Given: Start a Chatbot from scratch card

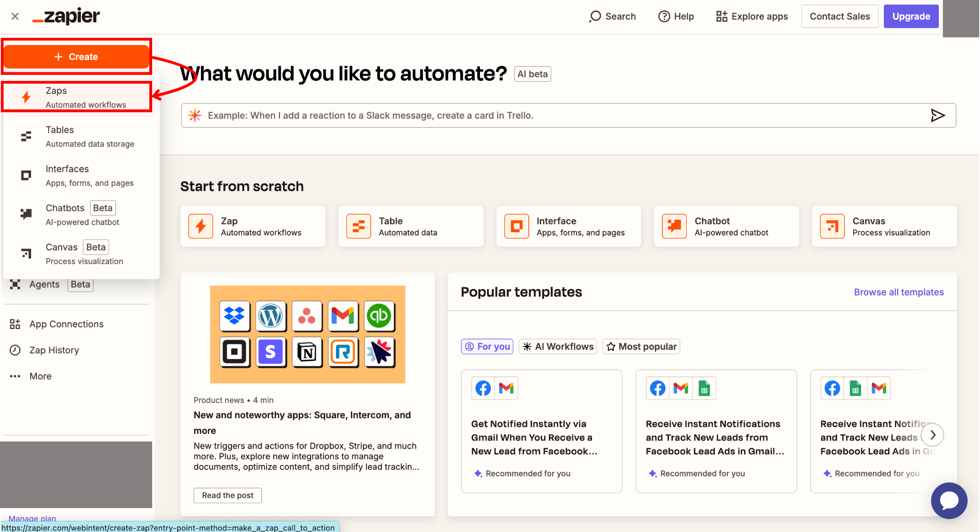Looking at the screenshot, I should [726, 226].
